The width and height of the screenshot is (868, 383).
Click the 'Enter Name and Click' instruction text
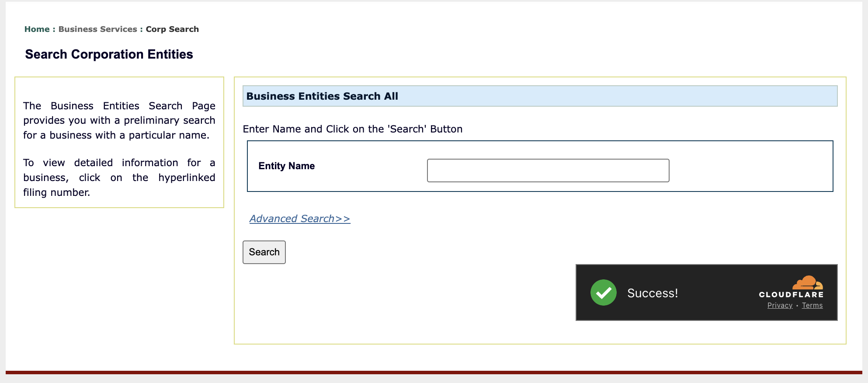coord(352,129)
